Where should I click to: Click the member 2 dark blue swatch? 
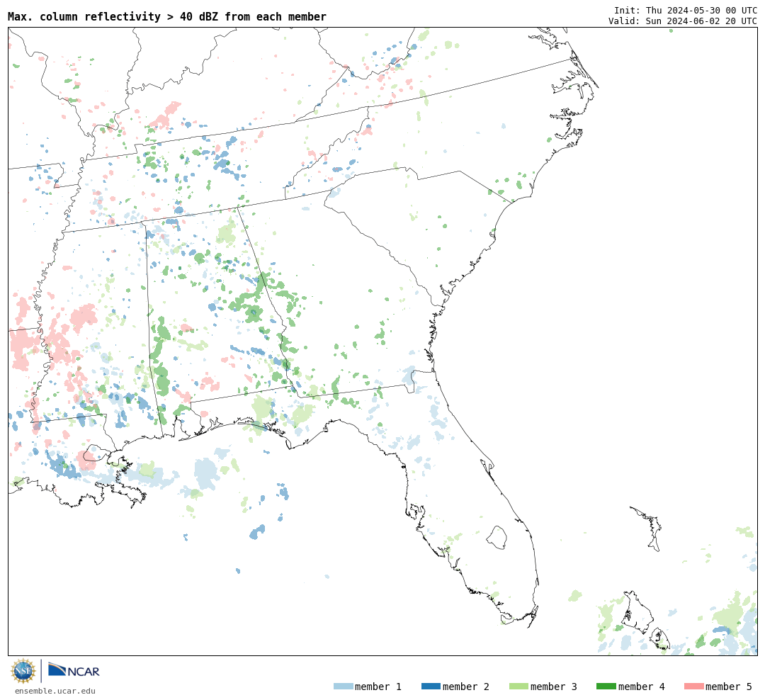click(x=431, y=687)
